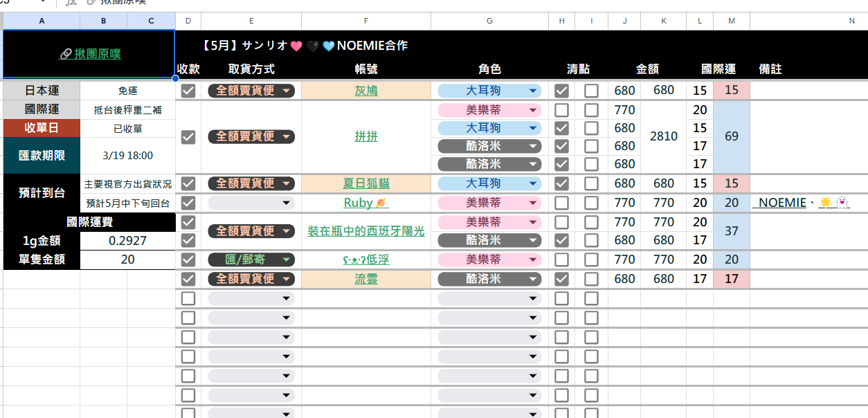Click the 37 international shipping cell
The image size is (868, 418).
pos(732,231)
